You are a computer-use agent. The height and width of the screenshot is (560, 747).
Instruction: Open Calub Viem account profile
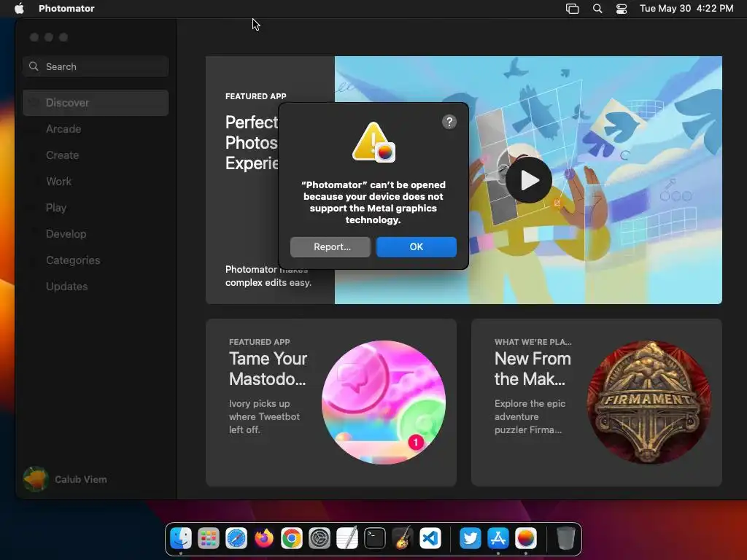tap(66, 479)
